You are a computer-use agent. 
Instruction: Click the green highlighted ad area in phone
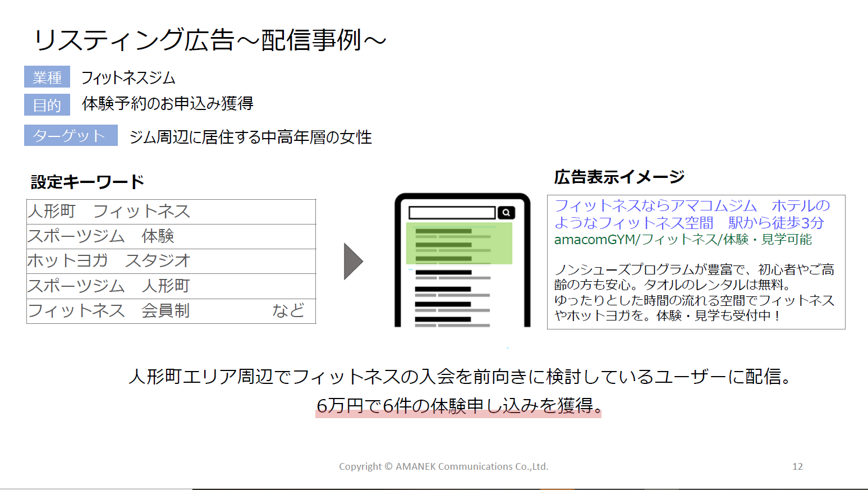[x=459, y=243]
